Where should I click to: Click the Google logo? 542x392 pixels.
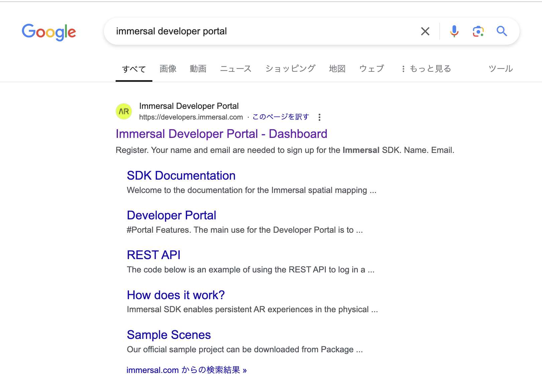coord(49,32)
